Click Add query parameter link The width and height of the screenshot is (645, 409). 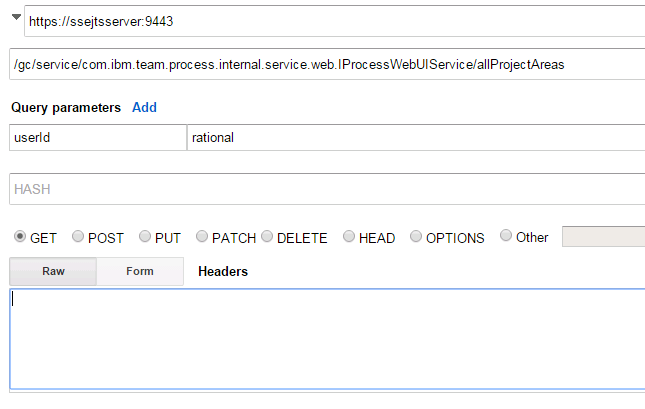click(x=144, y=107)
